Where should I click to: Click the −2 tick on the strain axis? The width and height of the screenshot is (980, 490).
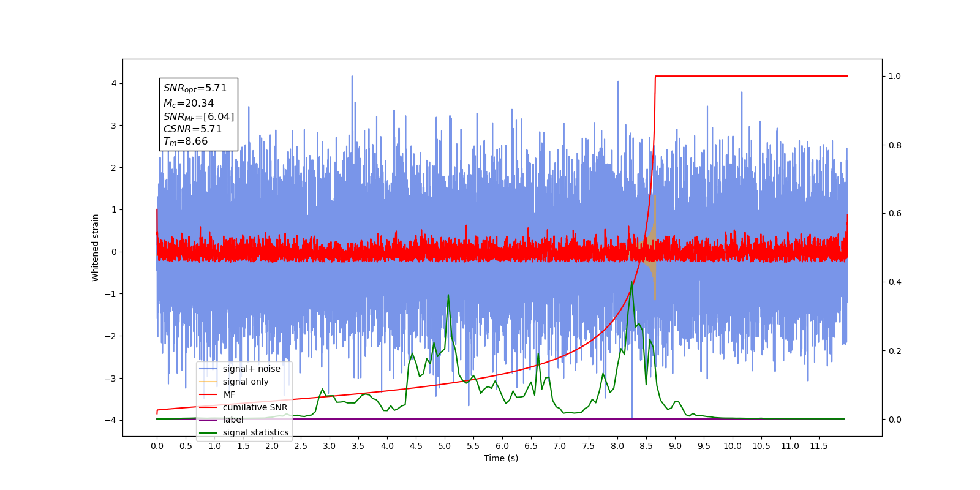(x=111, y=336)
